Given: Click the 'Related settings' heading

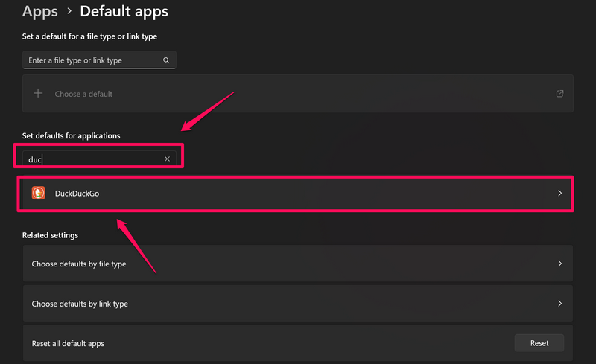Looking at the screenshot, I should (x=50, y=235).
